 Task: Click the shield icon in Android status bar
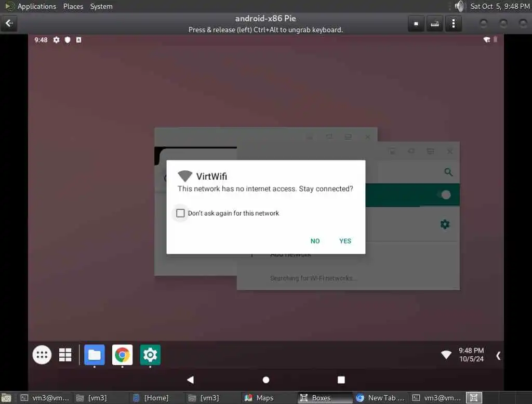pyautogui.click(x=68, y=40)
